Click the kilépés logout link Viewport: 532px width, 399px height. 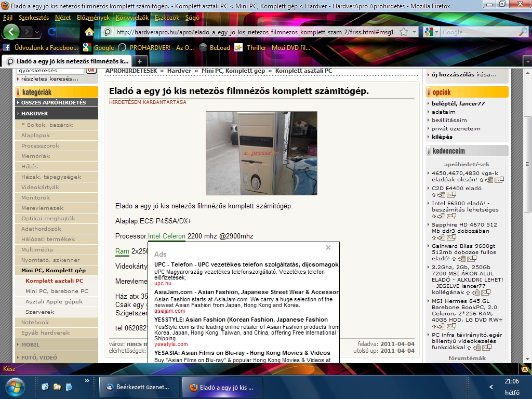(442, 137)
